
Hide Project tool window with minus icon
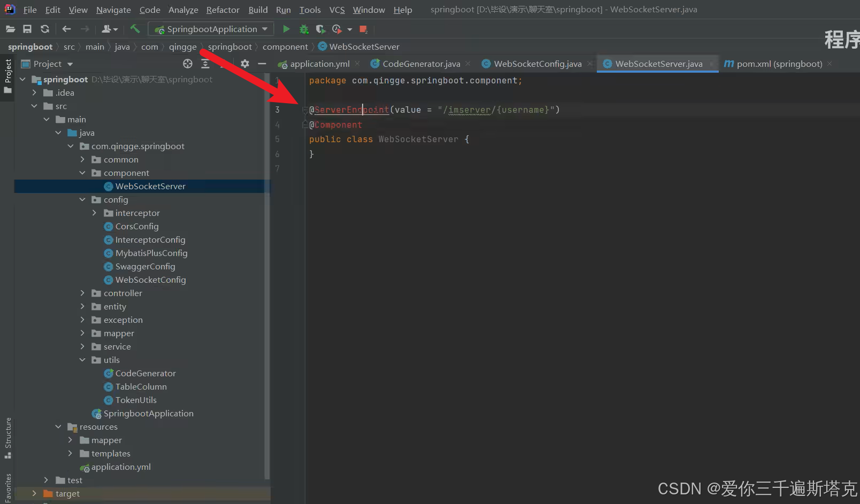pos(262,64)
